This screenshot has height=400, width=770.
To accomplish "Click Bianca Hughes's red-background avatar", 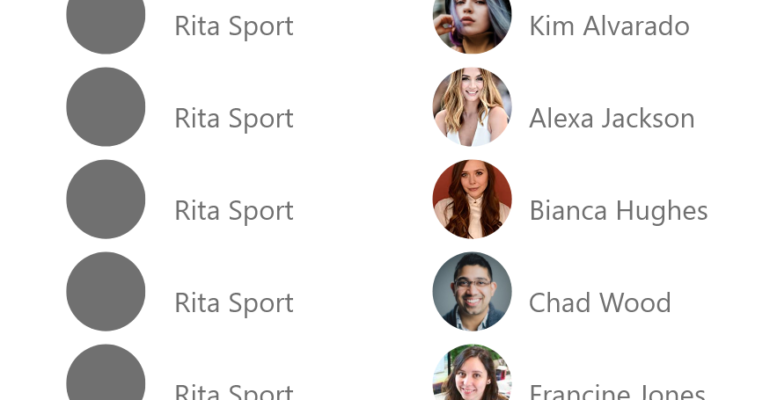I will coord(472,199).
